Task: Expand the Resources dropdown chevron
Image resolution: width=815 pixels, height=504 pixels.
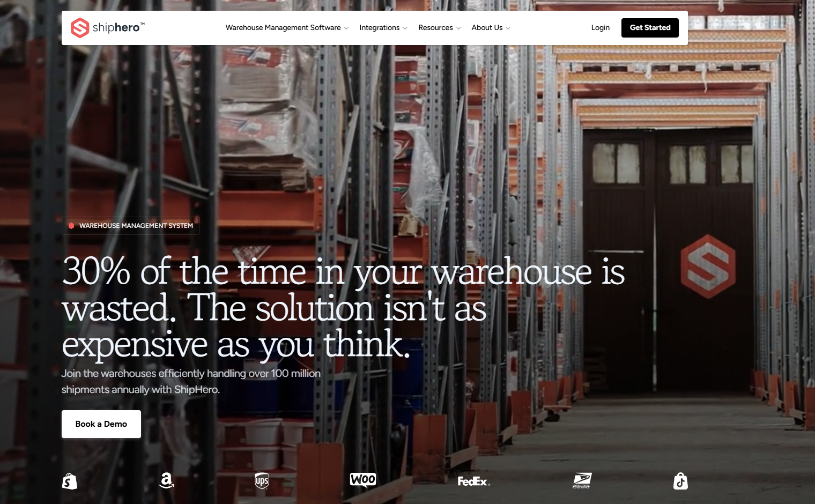Action: point(458,28)
